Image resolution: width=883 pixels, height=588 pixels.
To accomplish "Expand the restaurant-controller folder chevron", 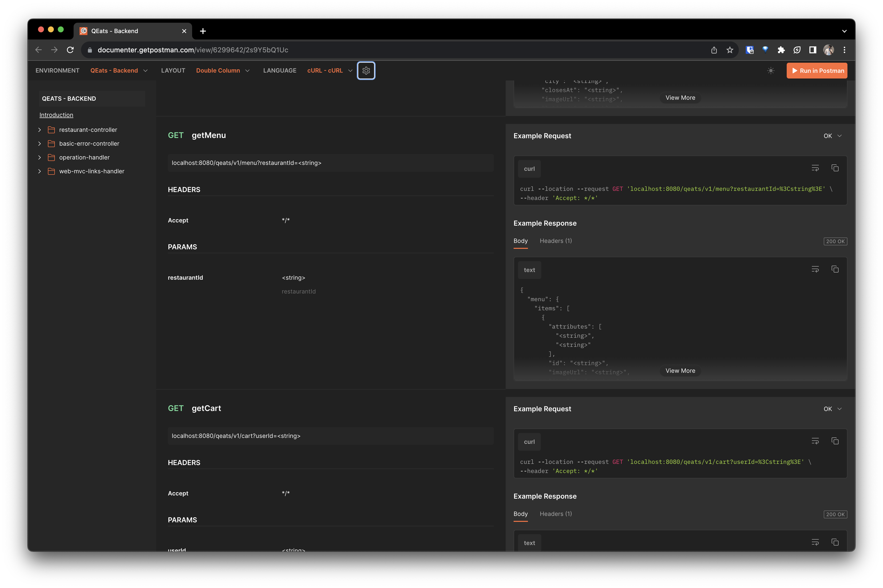I will pos(40,130).
